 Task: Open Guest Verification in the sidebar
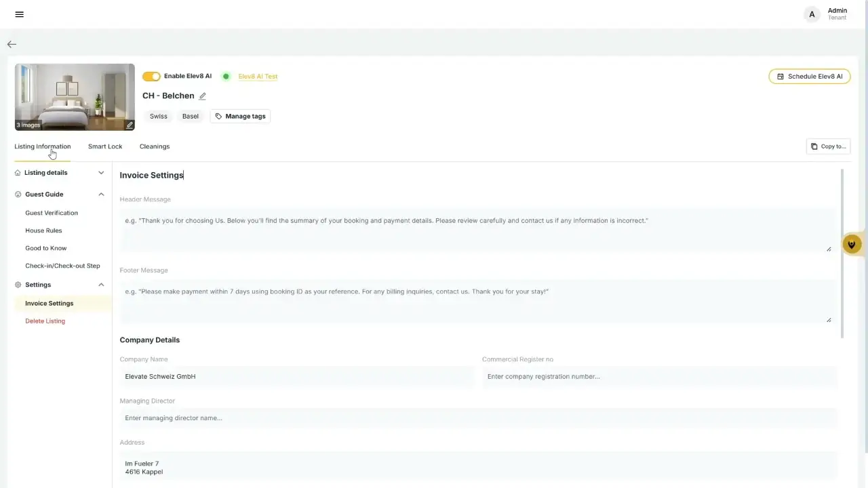52,213
